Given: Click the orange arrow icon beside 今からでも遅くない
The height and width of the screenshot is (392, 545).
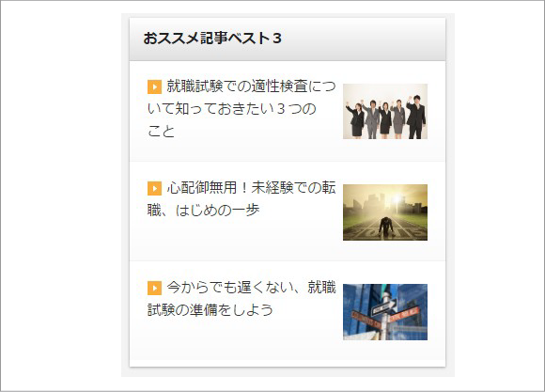Looking at the screenshot, I should coord(154,288).
